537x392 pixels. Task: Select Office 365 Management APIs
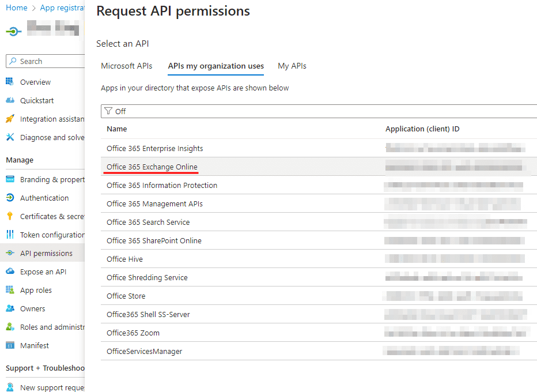pos(319,204)
